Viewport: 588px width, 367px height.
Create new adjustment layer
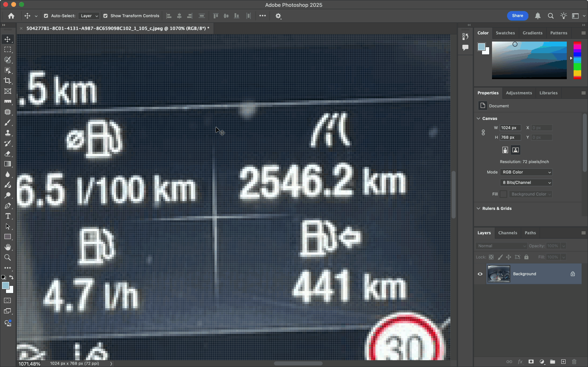(x=542, y=361)
